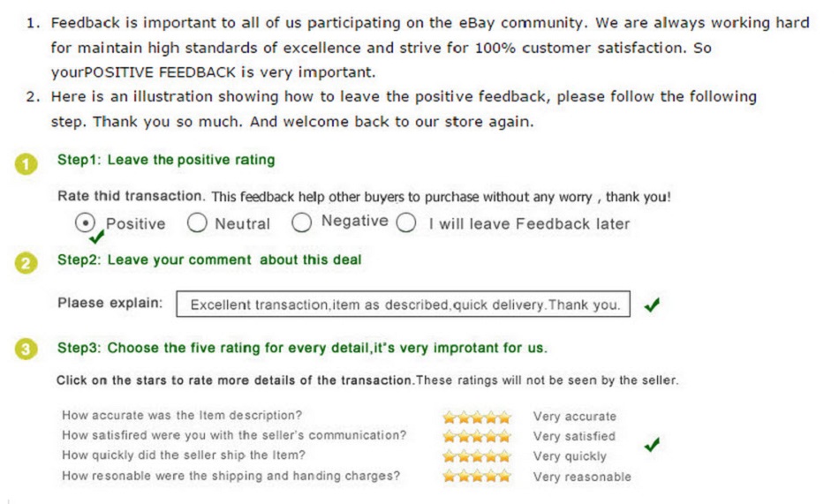Image resolution: width=839 pixels, height=504 pixels.
Task: Click the Very accurate rating label
Action: (x=575, y=417)
